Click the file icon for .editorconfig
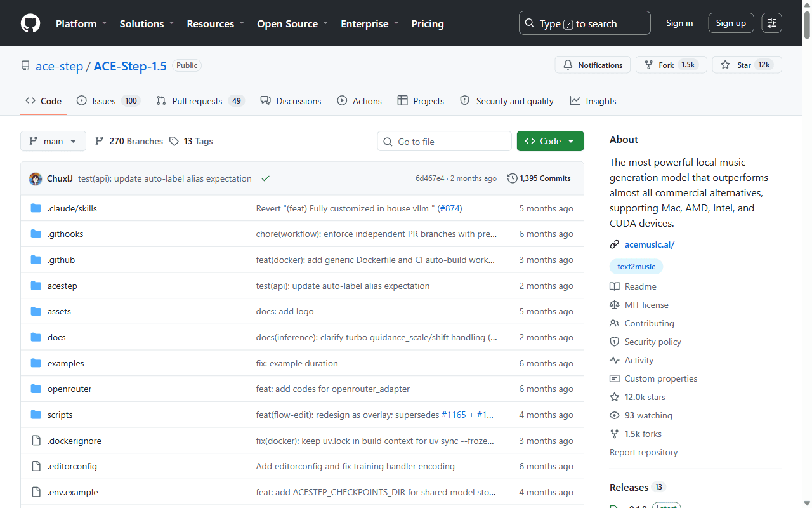 (x=36, y=466)
